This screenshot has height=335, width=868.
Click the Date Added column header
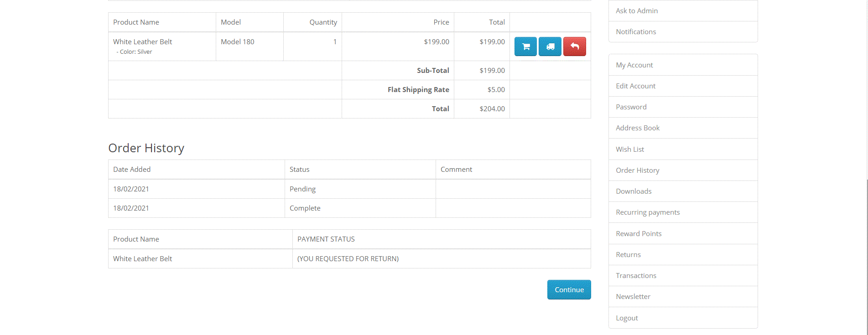[x=132, y=169]
